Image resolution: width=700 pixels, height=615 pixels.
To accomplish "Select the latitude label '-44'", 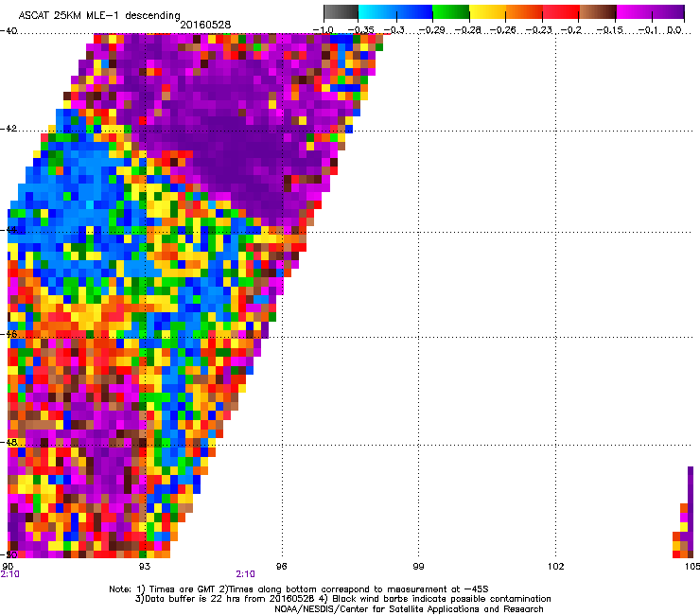I will 9,230.
